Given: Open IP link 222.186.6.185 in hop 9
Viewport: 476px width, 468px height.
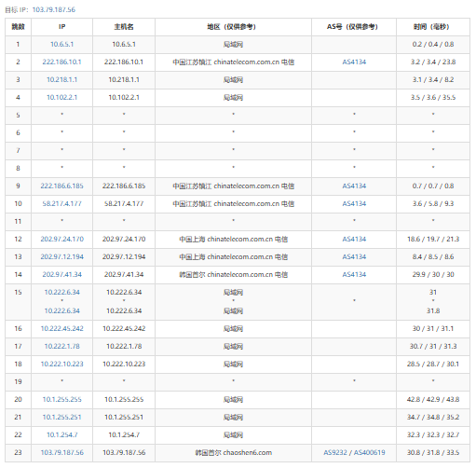Looking at the screenshot, I should click(x=61, y=186).
